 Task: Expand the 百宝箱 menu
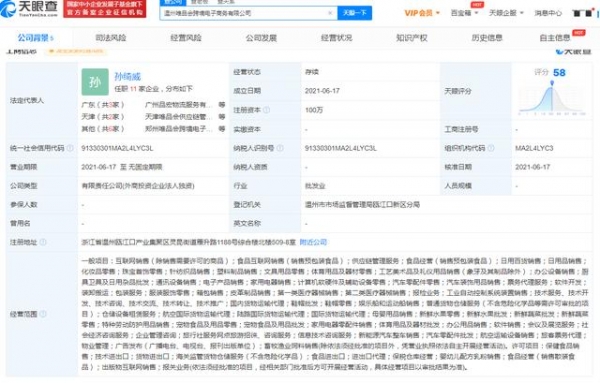click(x=465, y=13)
